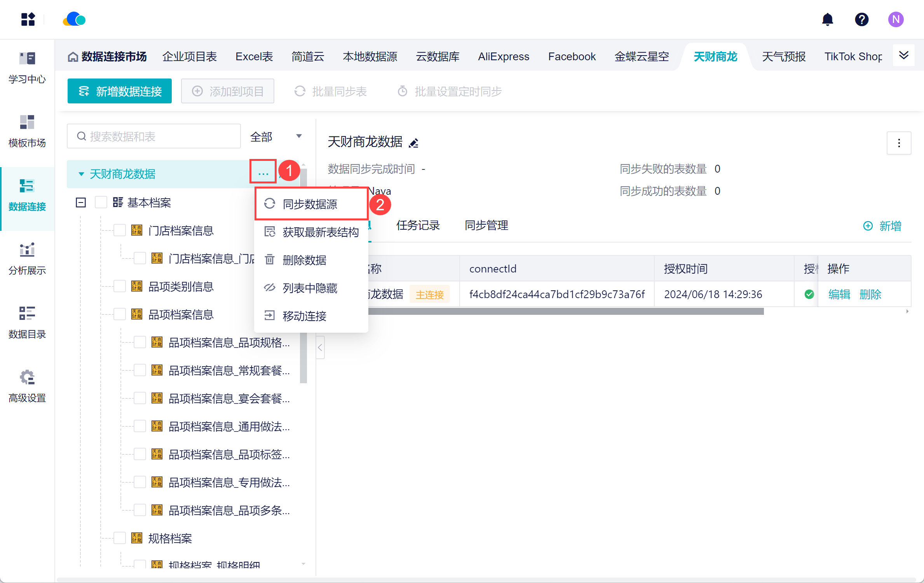
Task: Tick the 门店档案信息 checkbox
Action: [x=120, y=230]
